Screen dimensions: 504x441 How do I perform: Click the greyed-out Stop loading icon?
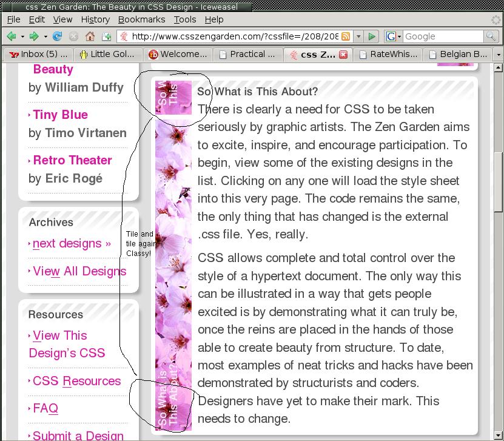click(73, 36)
